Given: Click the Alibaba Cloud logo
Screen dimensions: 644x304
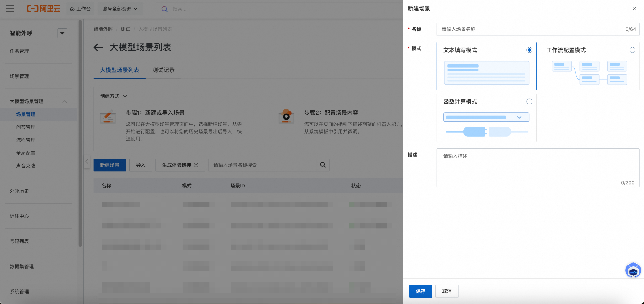Looking at the screenshot, I should [x=43, y=9].
